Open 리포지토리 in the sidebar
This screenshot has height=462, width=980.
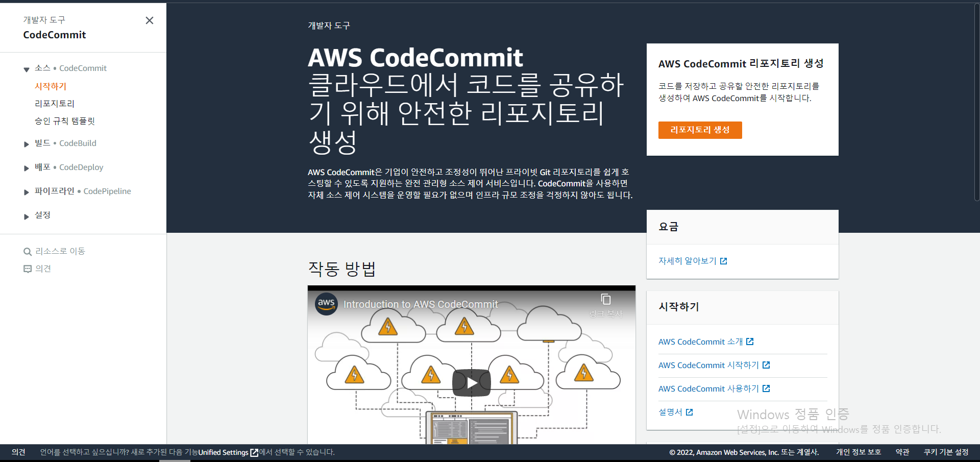[x=55, y=104]
